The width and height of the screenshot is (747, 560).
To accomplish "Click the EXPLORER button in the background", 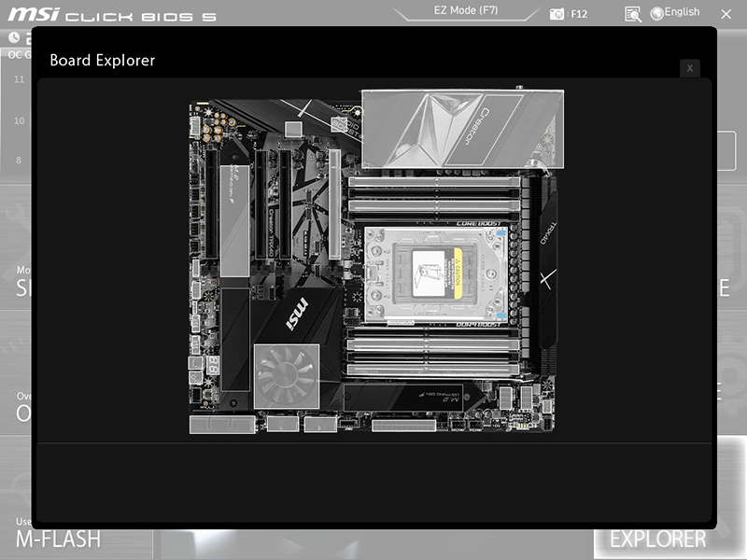I will tap(658, 539).
